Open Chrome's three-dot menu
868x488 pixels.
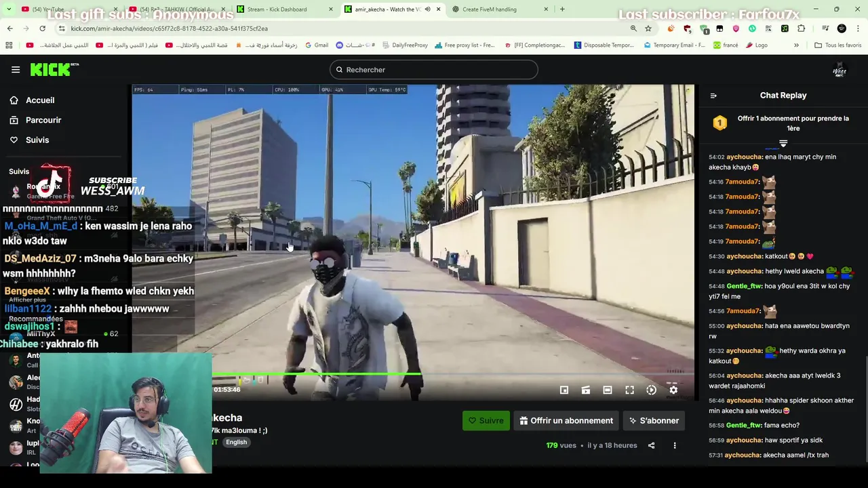859,28
